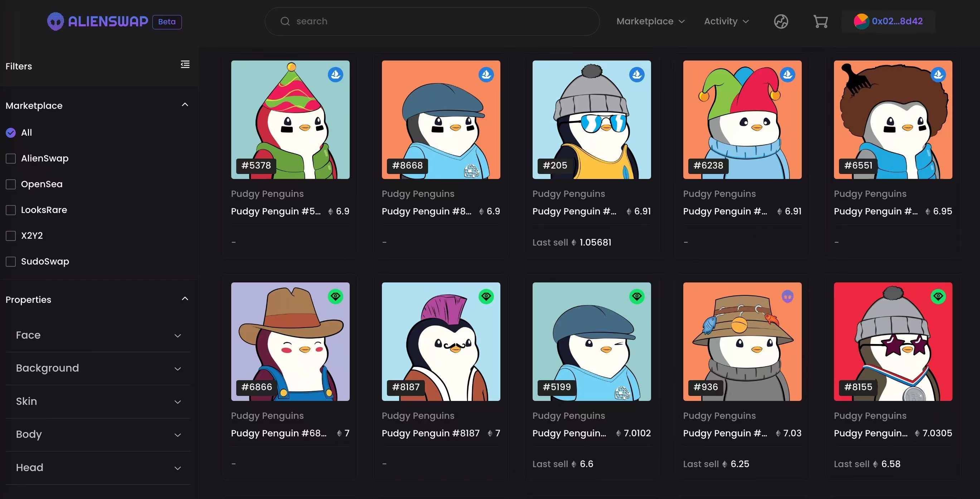Open the Marketplace dropdown menu
Screen dimensions: 980x499
[x=650, y=21]
